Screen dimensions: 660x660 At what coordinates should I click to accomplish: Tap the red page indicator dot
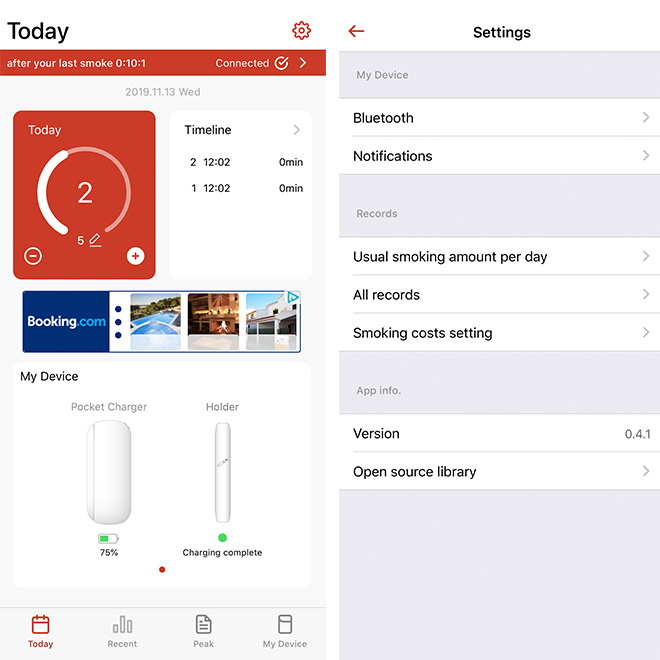tap(162, 570)
